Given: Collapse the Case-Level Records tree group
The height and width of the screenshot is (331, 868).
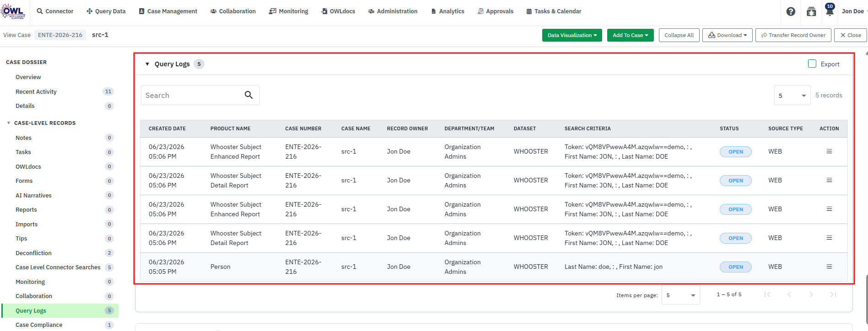Looking at the screenshot, I should [x=9, y=123].
